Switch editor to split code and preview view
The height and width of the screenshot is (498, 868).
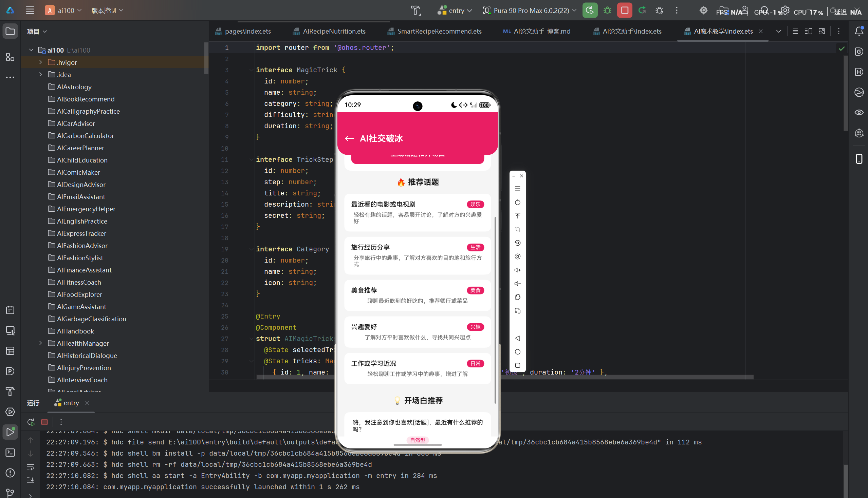(x=809, y=31)
